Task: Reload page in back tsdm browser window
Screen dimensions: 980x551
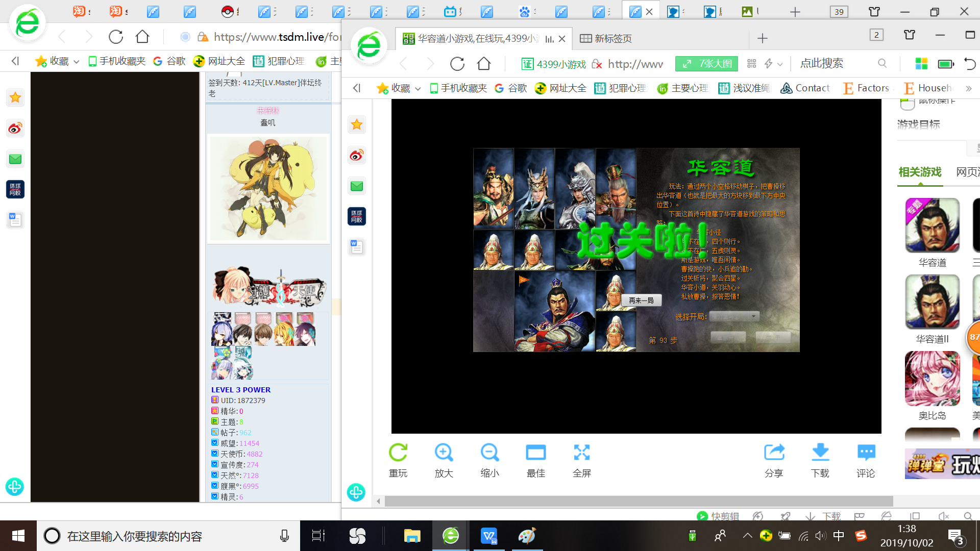Action: 116,37
